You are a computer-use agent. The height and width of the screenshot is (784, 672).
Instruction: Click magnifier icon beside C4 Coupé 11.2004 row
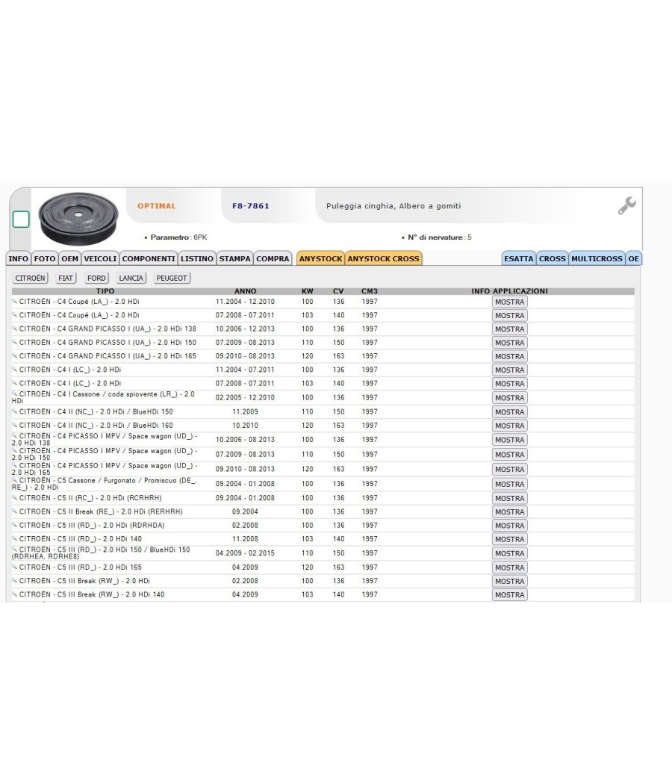(14, 302)
